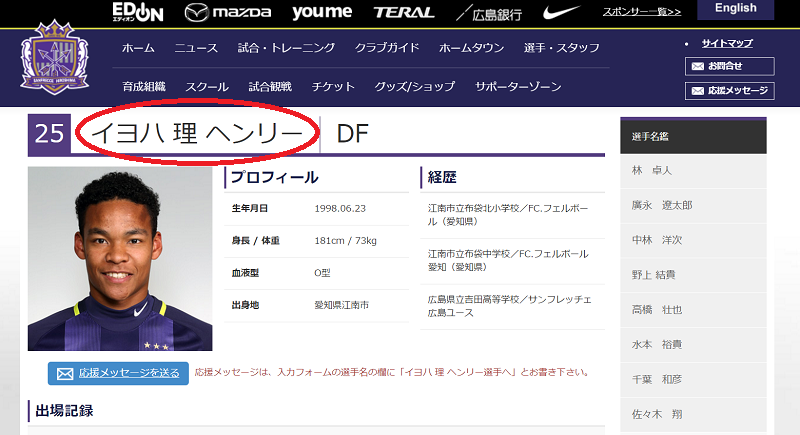Select player 廣永 遼太郎 in sidebar

click(x=693, y=206)
